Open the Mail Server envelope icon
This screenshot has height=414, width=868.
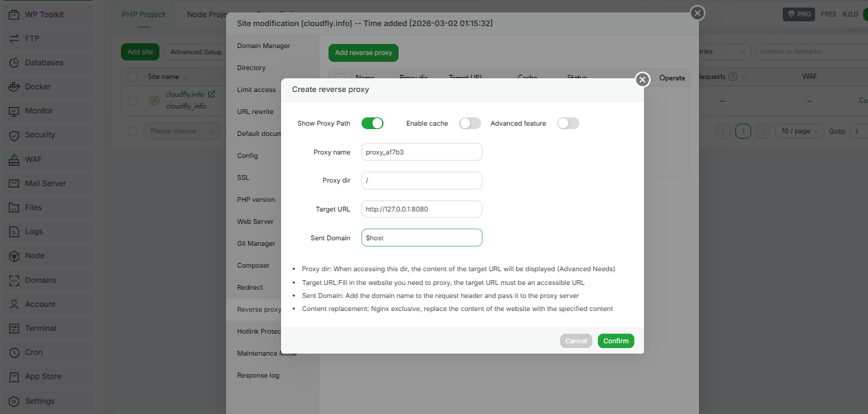(14, 183)
